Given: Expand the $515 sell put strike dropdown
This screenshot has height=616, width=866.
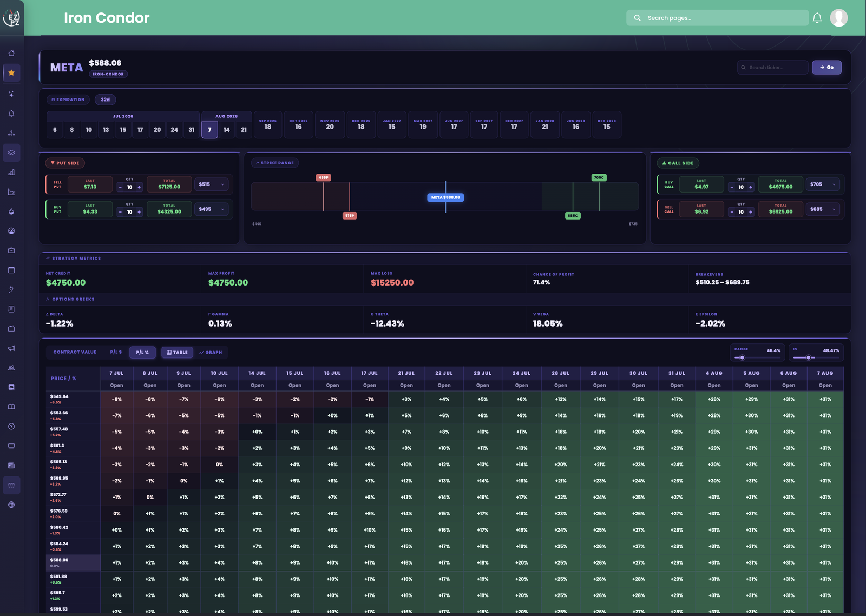Looking at the screenshot, I should 212,184.
